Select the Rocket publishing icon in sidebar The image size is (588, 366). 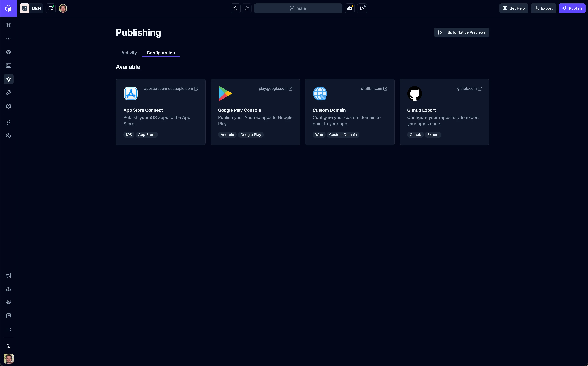pos(8,79)
